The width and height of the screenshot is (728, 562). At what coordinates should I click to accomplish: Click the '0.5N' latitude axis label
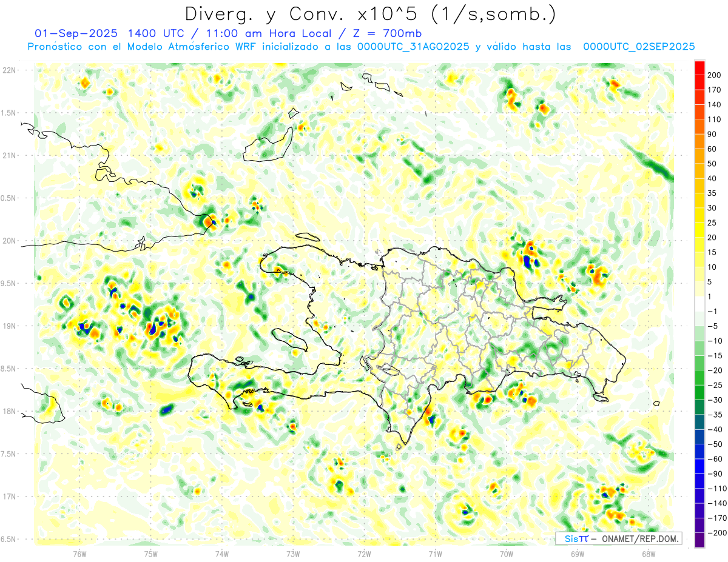[x=9, y=198]
